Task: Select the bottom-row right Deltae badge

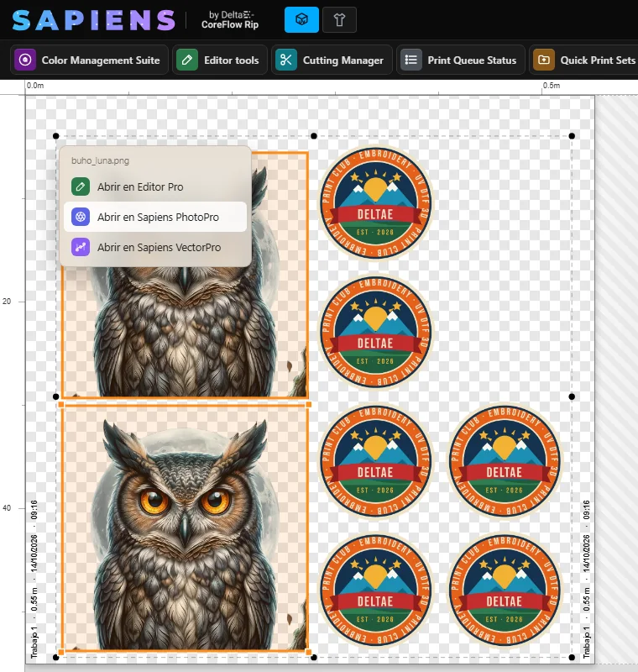Action: click(x=505, y=590)
